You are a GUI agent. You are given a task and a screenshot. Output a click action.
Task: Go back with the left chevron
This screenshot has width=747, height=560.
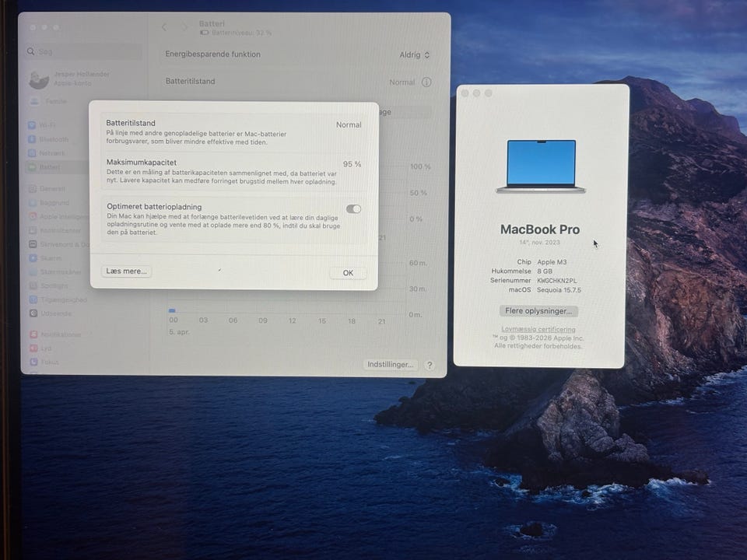[164, 28]
